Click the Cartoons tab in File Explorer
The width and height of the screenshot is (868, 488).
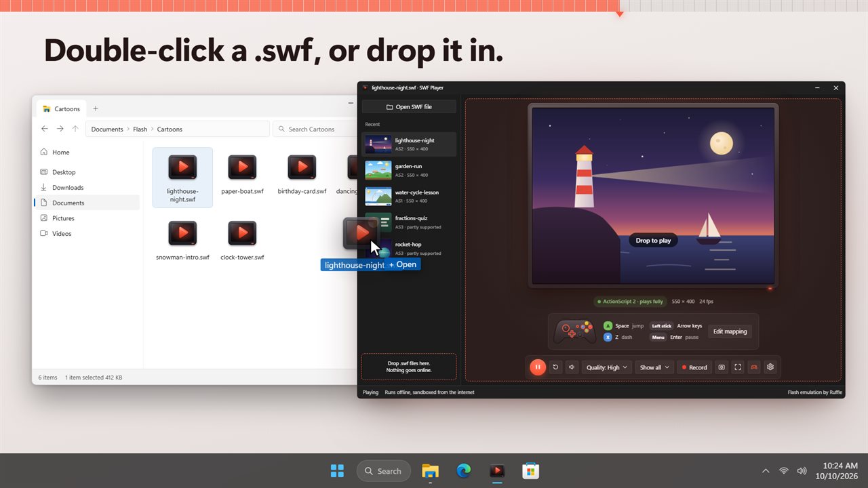point(61,108)
